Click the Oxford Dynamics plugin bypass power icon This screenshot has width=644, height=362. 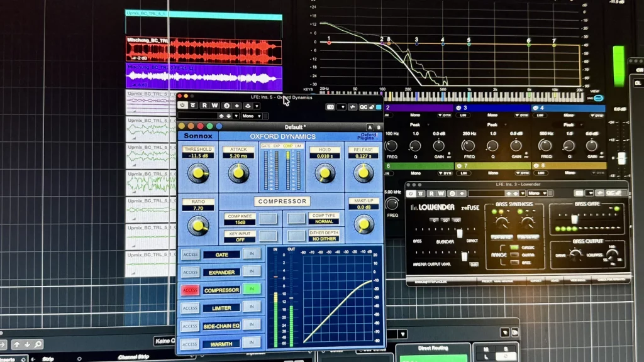click(183, 106)
